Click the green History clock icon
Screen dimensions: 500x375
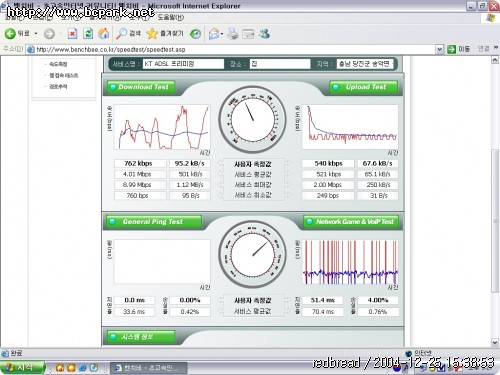(195, 34)
